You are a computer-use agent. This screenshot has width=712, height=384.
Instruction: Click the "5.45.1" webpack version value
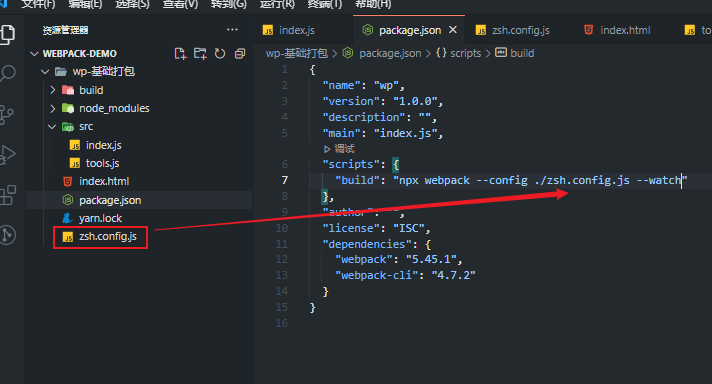tap(431, 259)
